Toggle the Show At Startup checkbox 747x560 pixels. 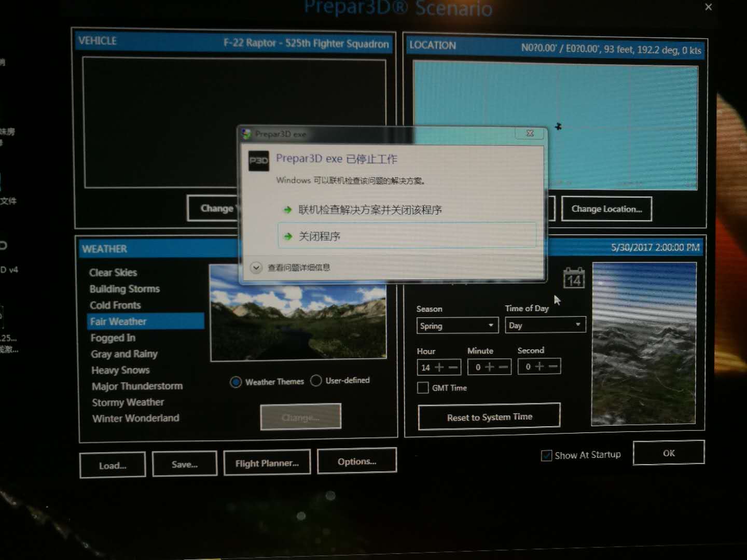pos(546,455)
